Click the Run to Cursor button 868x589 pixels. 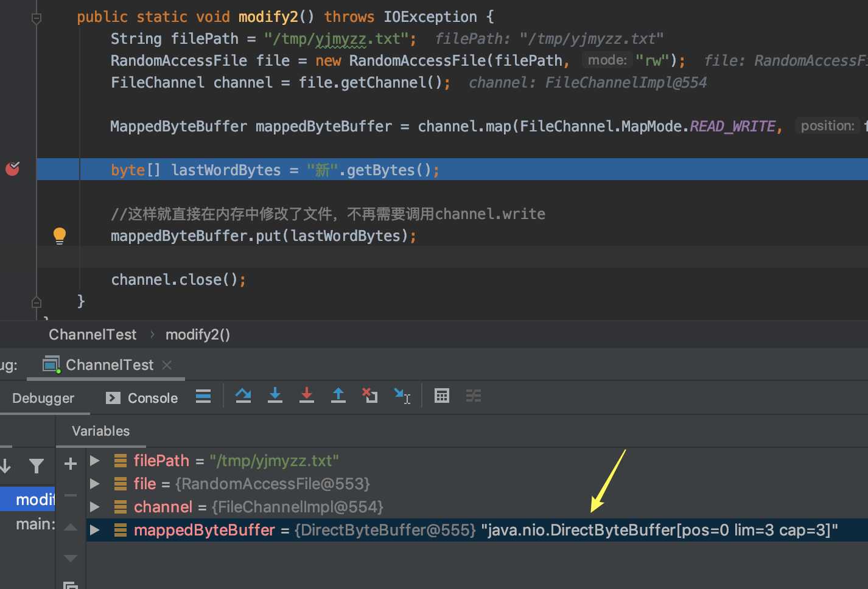[402, 396]
